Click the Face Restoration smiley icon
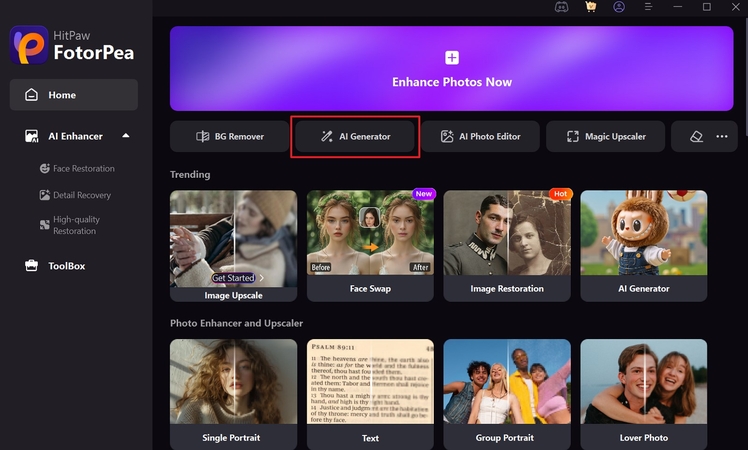Screen dimensions: 748x450 [x=45, y=168]
